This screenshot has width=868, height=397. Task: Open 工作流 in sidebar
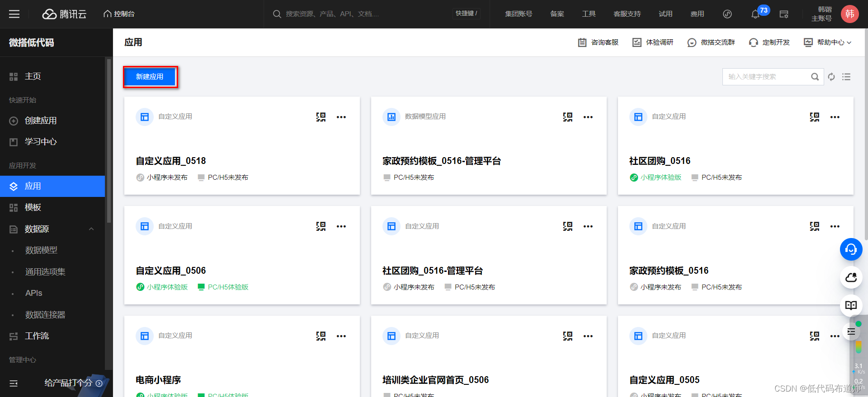pos(52,336)
